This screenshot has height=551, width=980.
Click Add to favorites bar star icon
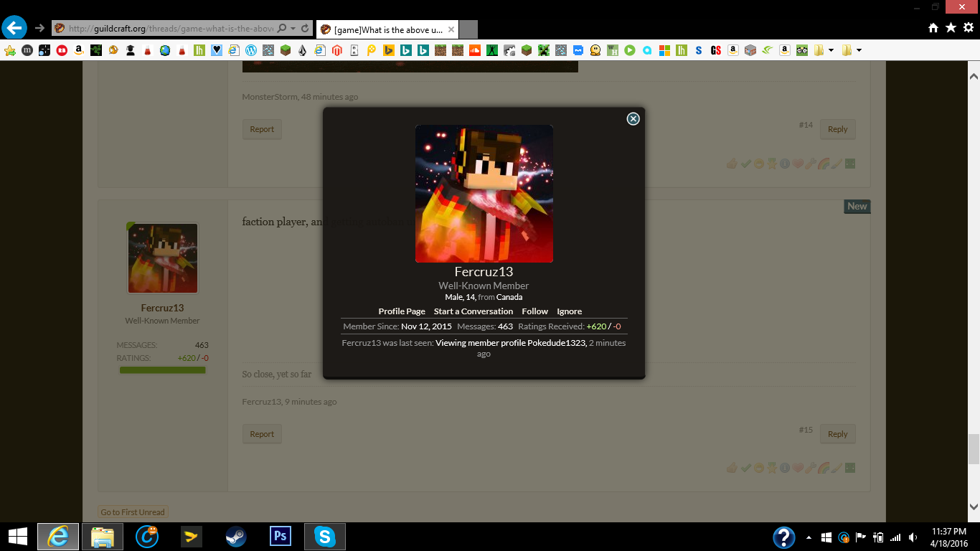[x=9, y=50]
